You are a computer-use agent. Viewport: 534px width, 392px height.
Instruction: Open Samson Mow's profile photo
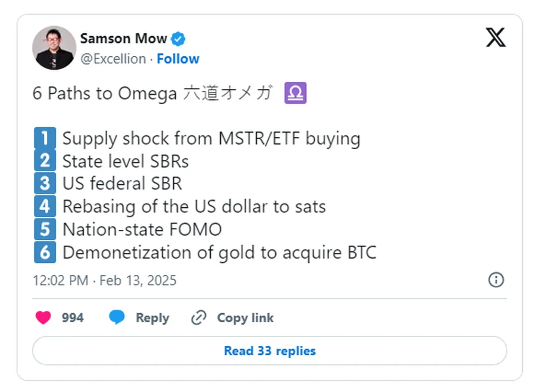54,48
